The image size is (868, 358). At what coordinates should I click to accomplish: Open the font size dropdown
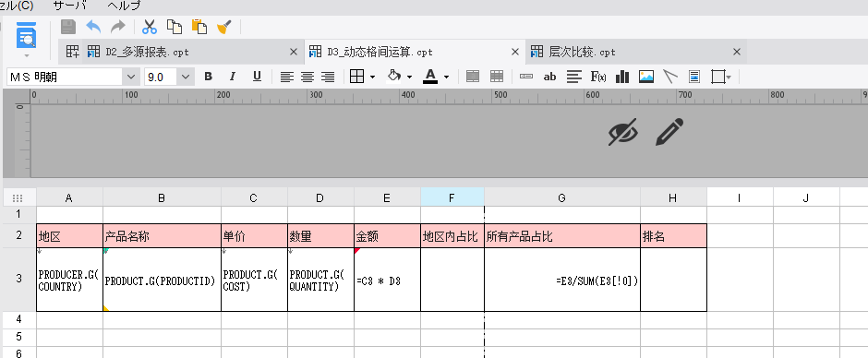(x=186, y=77)
